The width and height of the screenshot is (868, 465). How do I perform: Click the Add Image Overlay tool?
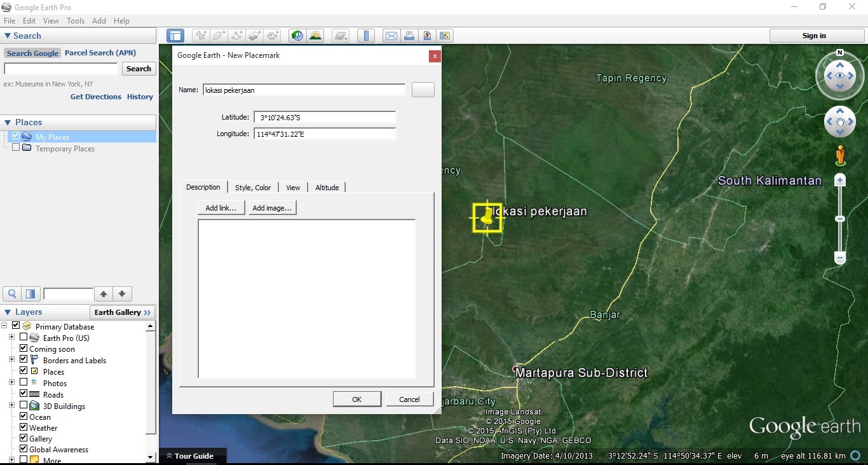click(255, 36)
